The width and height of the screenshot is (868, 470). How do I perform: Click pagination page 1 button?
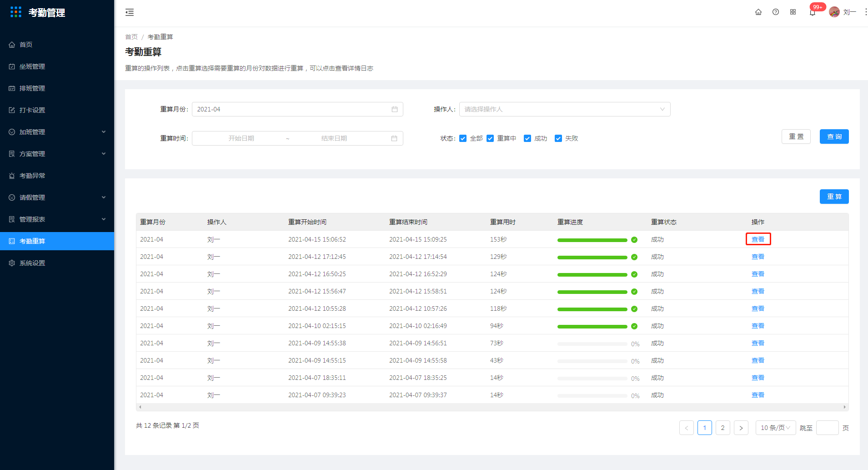click(705, 428)
